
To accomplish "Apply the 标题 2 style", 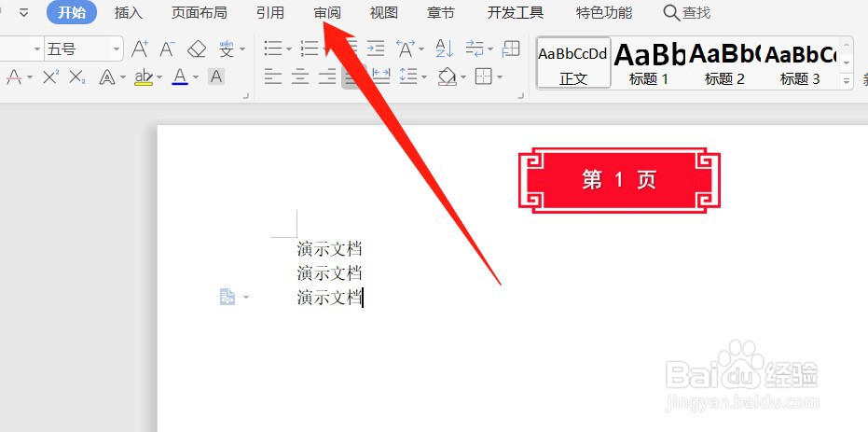I will [x=724, y=63].
